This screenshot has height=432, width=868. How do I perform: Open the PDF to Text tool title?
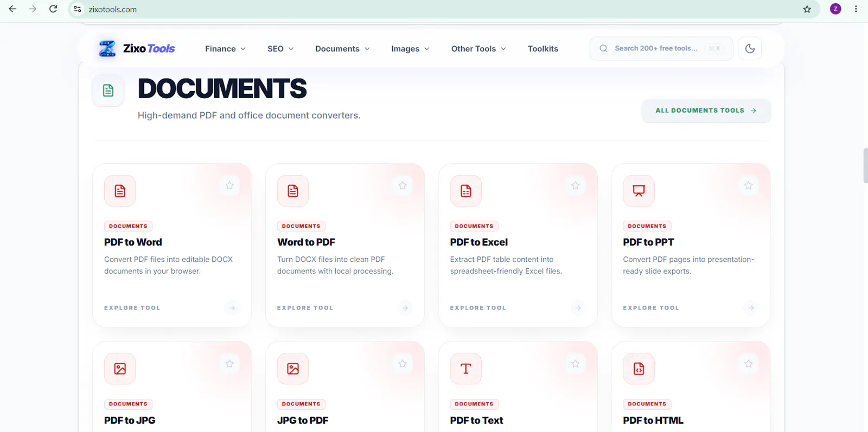tap(476, 420)
